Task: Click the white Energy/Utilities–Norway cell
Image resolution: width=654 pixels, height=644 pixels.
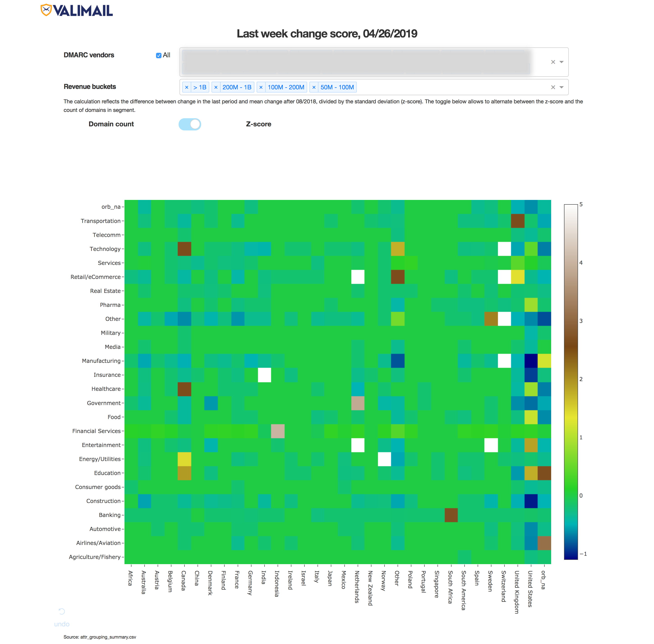Action: coord(384,459)
